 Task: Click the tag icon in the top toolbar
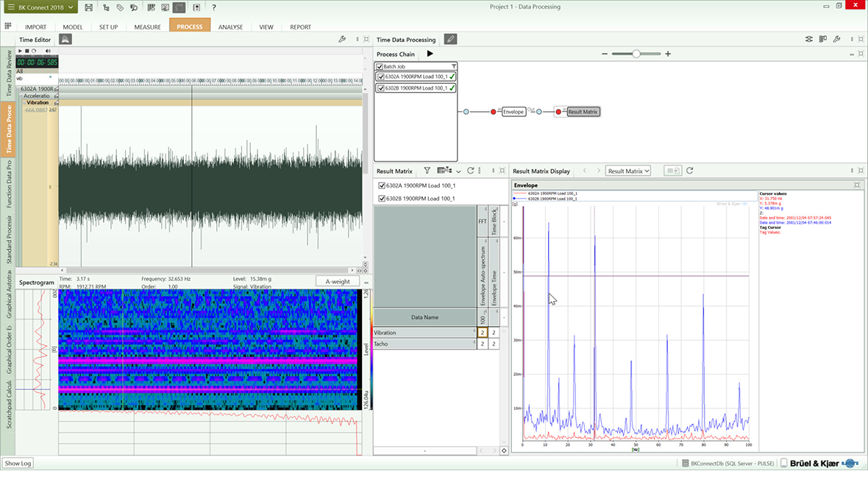[120, 7]
